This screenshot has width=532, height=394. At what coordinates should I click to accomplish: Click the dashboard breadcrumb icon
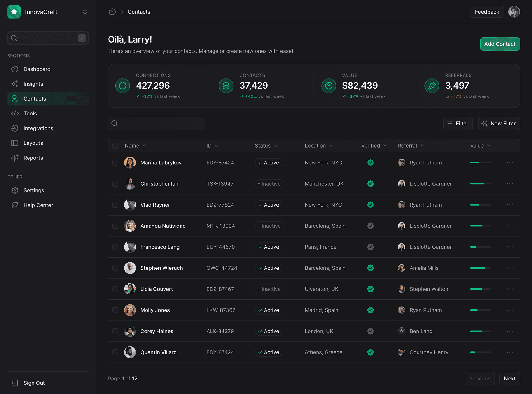[x=112, y=12]
